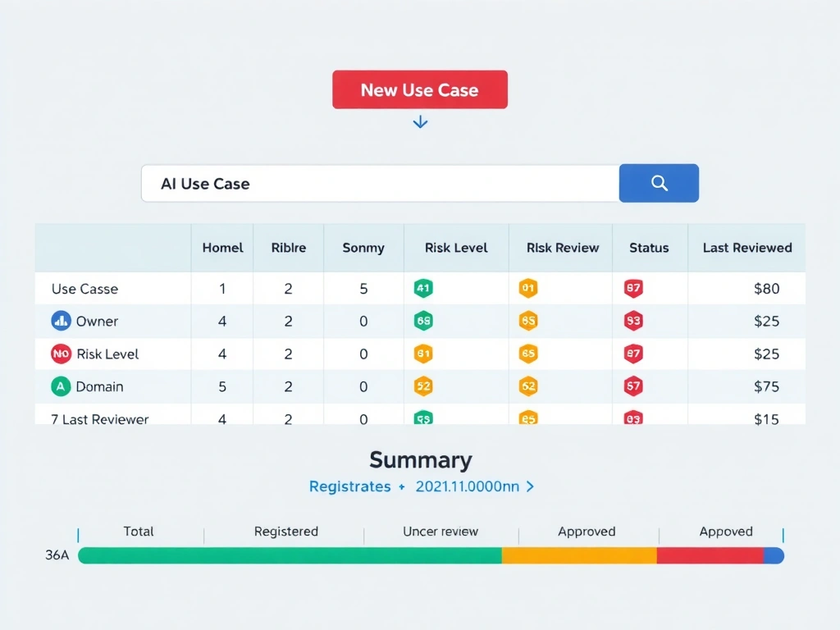Viewport: 840px width, 630px height.
Task: Click the $15 value in Last Reviewer row
Action: pos(767,419)
